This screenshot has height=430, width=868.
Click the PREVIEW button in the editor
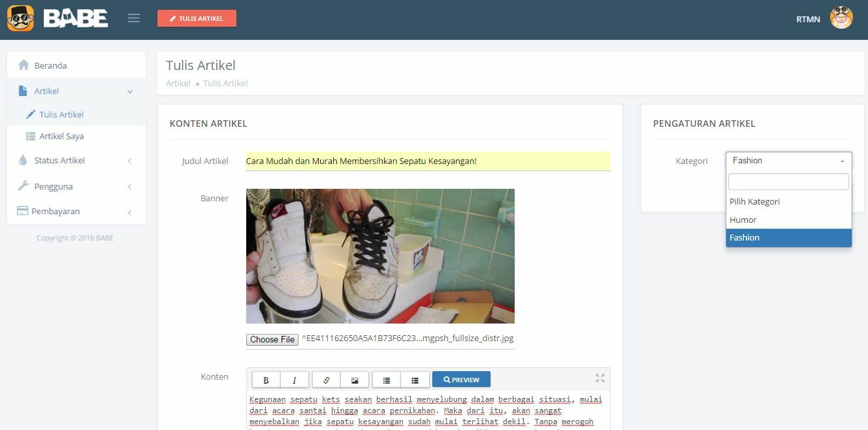click(x=461, y=380)
